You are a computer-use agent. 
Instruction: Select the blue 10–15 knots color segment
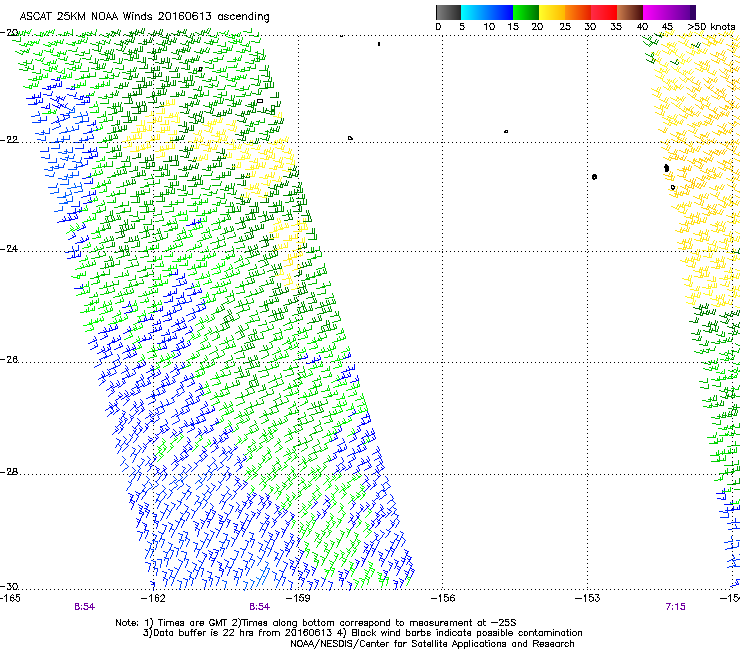(500, 12)
